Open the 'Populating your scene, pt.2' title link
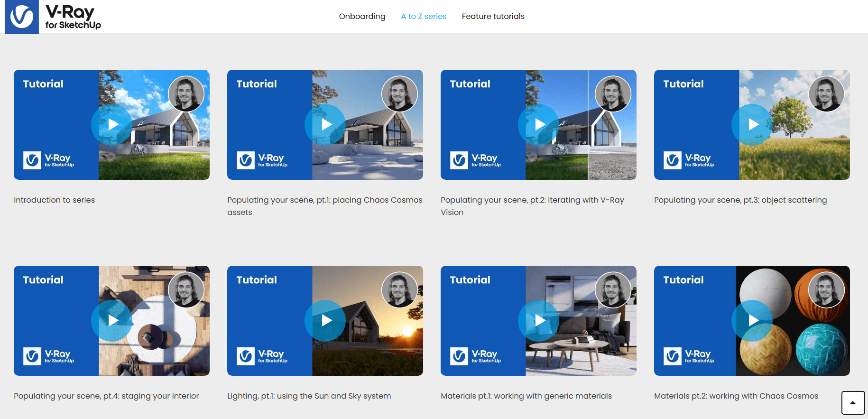 point(532,206)
